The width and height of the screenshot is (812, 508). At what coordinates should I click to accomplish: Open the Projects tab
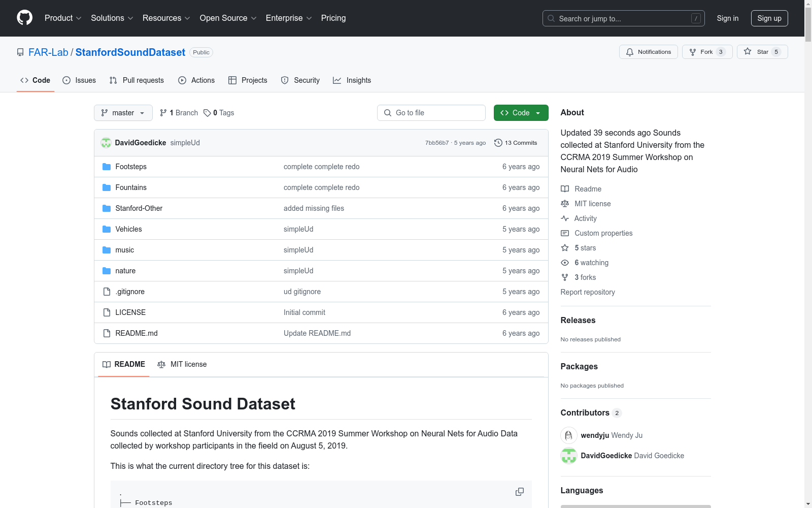coord(248,80)
